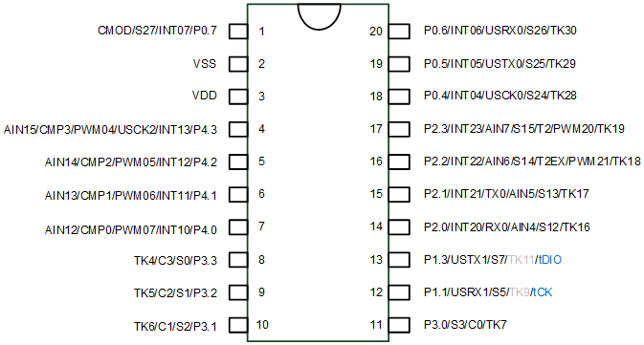This screenshot has height=345, width=644.
Task: Click the chip orientation notch
Action: [x=319, y=16]
